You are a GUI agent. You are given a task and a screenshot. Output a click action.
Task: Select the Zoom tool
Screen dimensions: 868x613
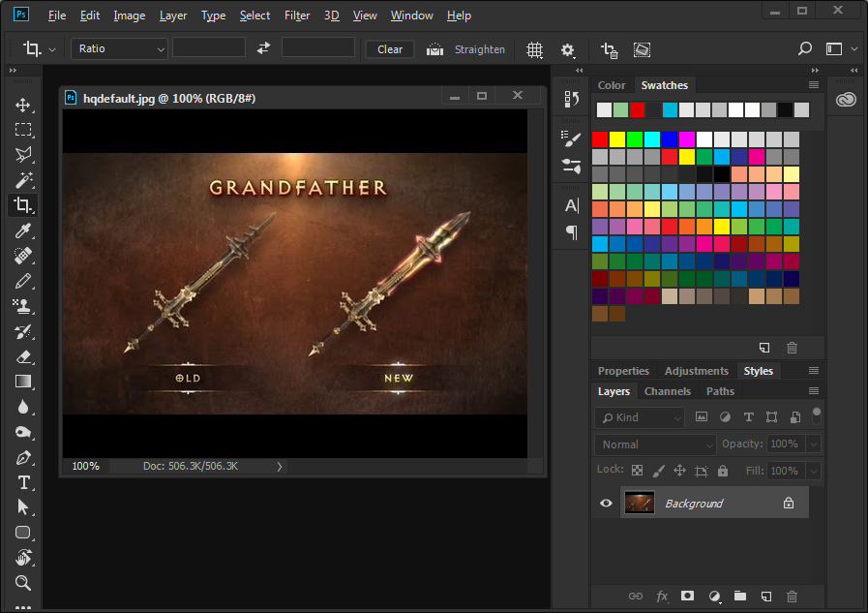(x=23, y=583)
